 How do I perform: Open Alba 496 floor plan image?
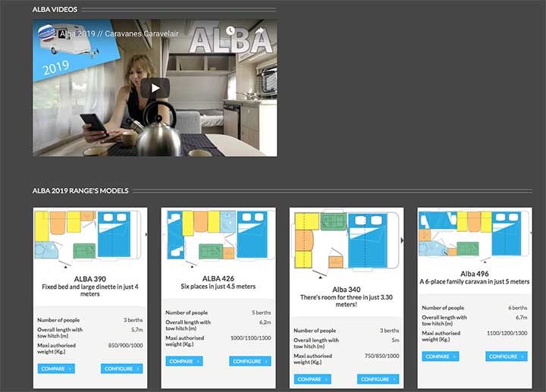[475, 236]
